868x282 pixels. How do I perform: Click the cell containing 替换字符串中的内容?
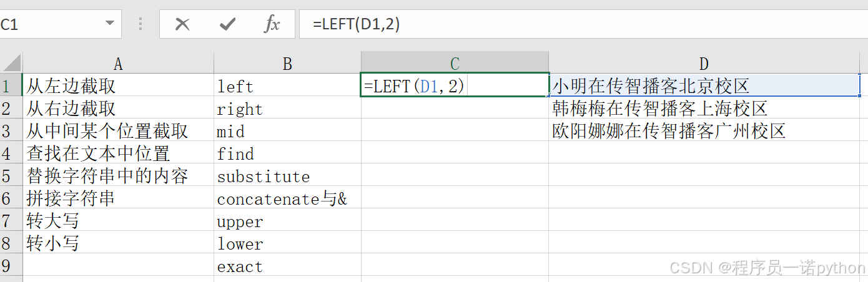(118, 175)
